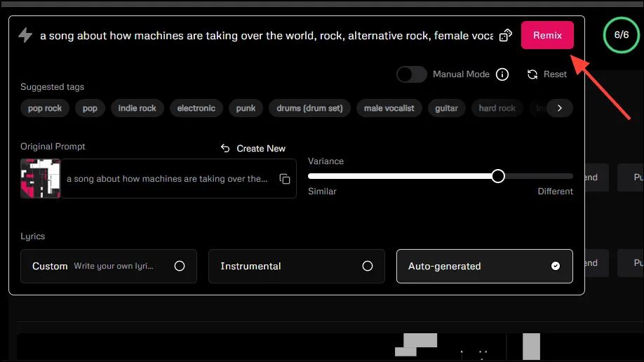
Task: Click the Create New arrow icon
Action: (225, 148)
